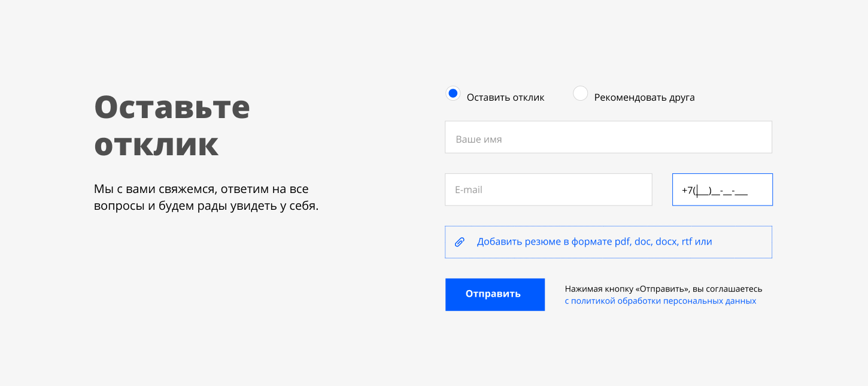Select the "Оставить отклик" radio button
Image resolution: width=868 pixels, height=386 pixels.
(453, 94)
